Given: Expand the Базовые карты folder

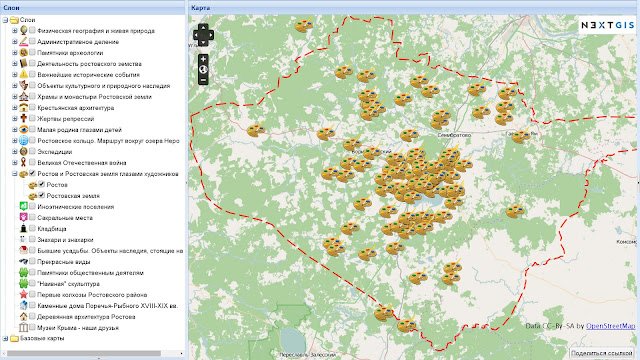Looking at the screenshot, I should [5, 338].
